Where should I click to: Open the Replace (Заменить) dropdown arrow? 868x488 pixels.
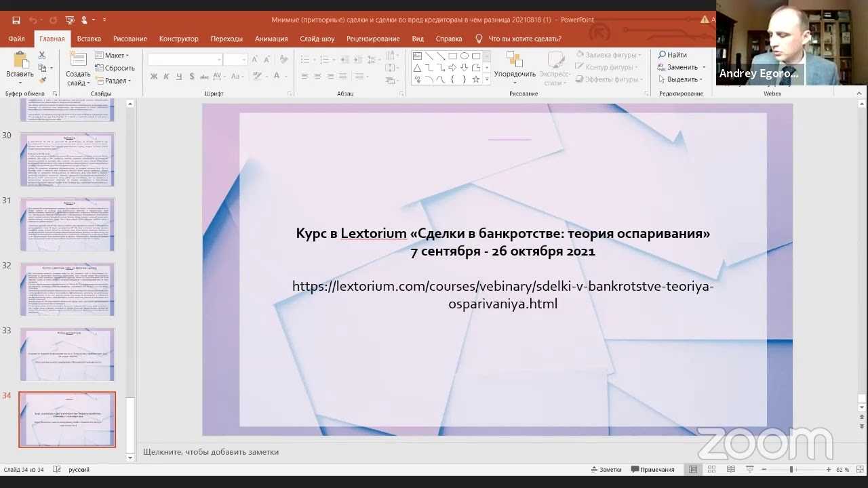click(x=704, y=67)
